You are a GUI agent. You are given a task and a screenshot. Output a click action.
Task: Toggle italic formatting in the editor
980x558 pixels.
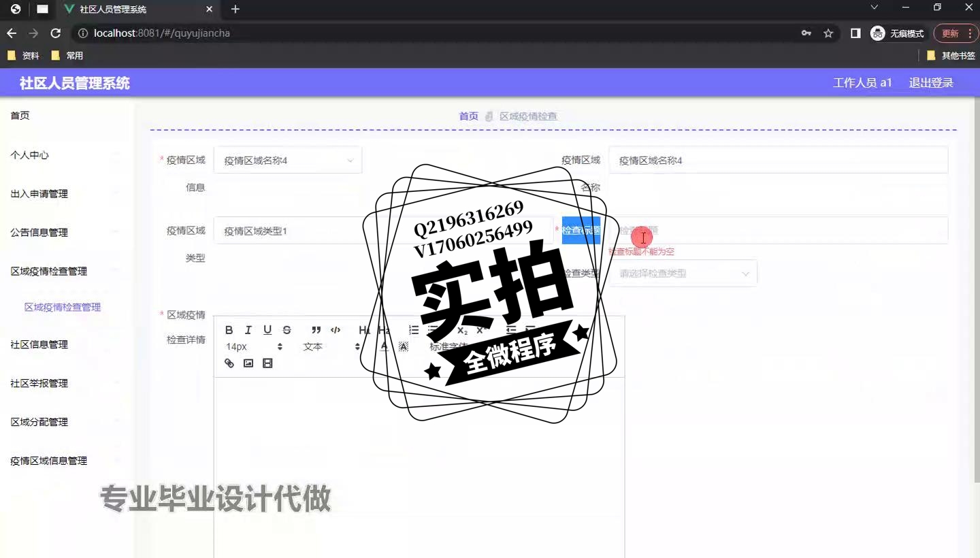click(248, 330)
